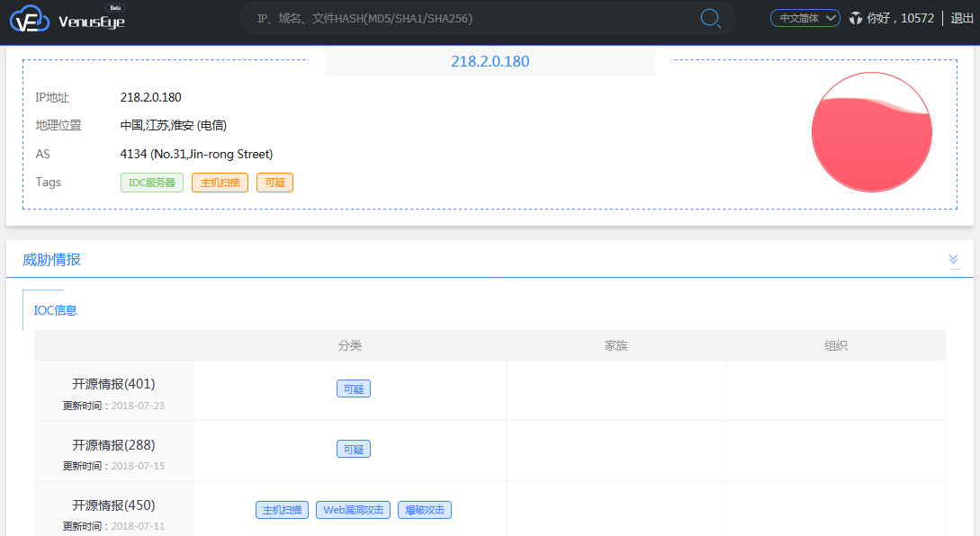Click the red threat score gauge circle

click(x=871, y=132)
